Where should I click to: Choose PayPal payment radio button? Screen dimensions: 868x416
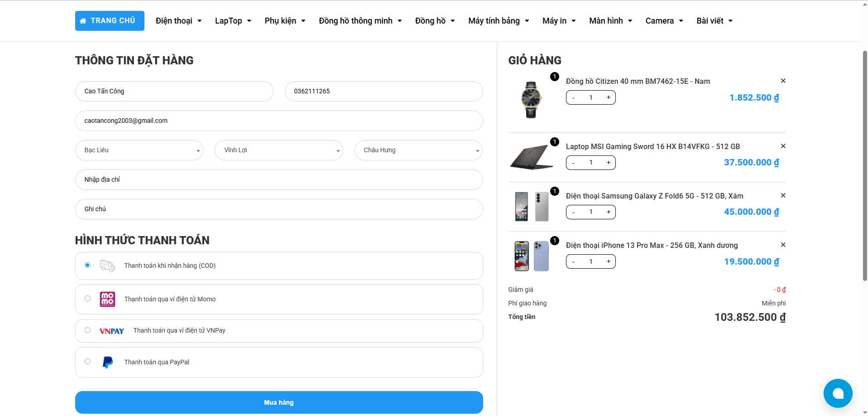click(88, 362)
